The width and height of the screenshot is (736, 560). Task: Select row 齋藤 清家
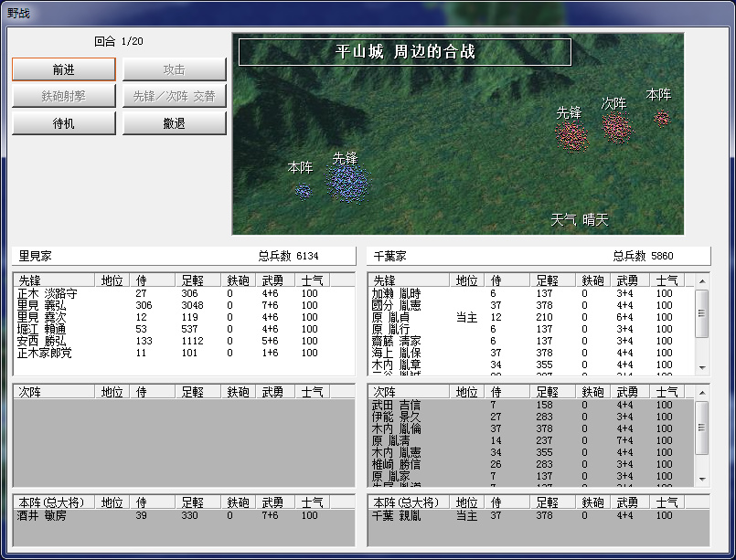[x=531, y=341]
